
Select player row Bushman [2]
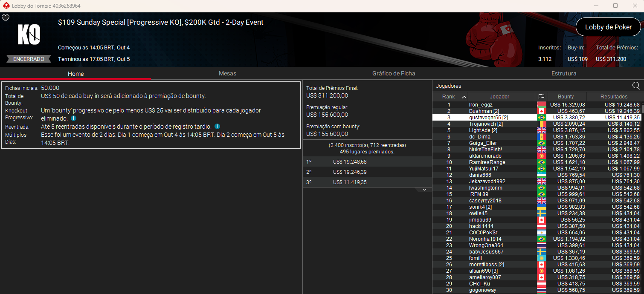(537, 111)
